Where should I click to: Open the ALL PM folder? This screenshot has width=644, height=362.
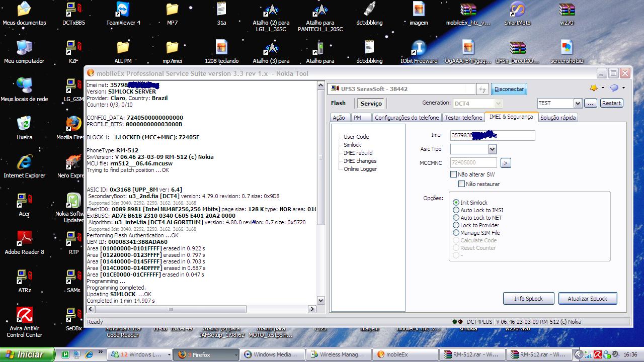[x=123, y=52]
